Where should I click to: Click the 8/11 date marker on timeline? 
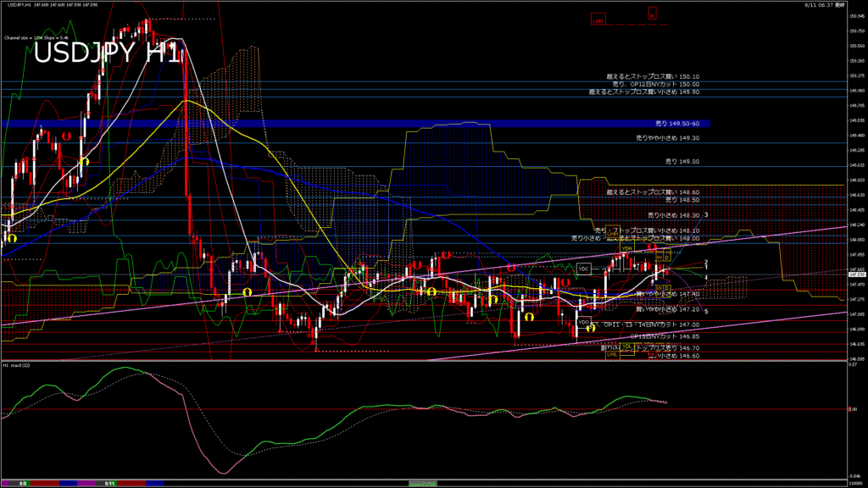tap(109, 483)
